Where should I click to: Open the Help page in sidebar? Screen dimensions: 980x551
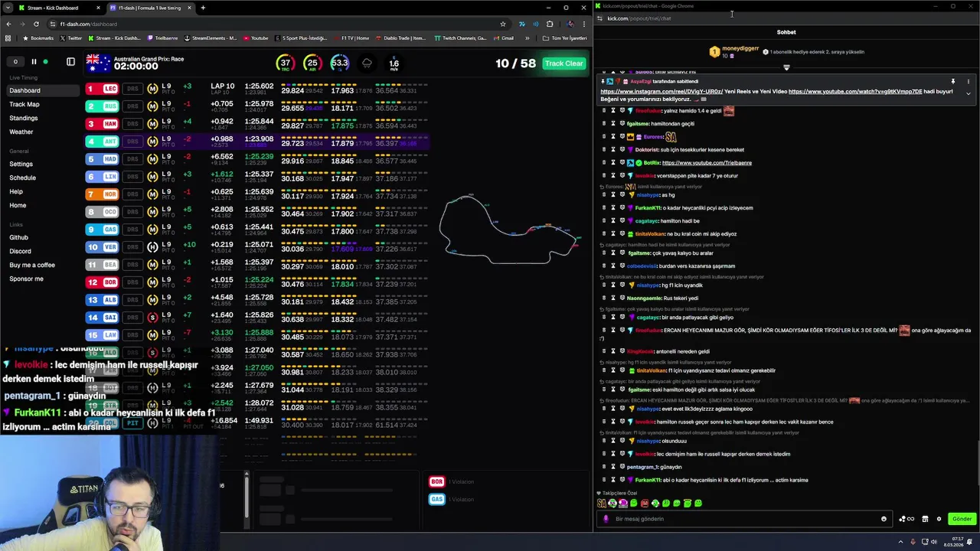pyautogui.click(x=16, y=191)
